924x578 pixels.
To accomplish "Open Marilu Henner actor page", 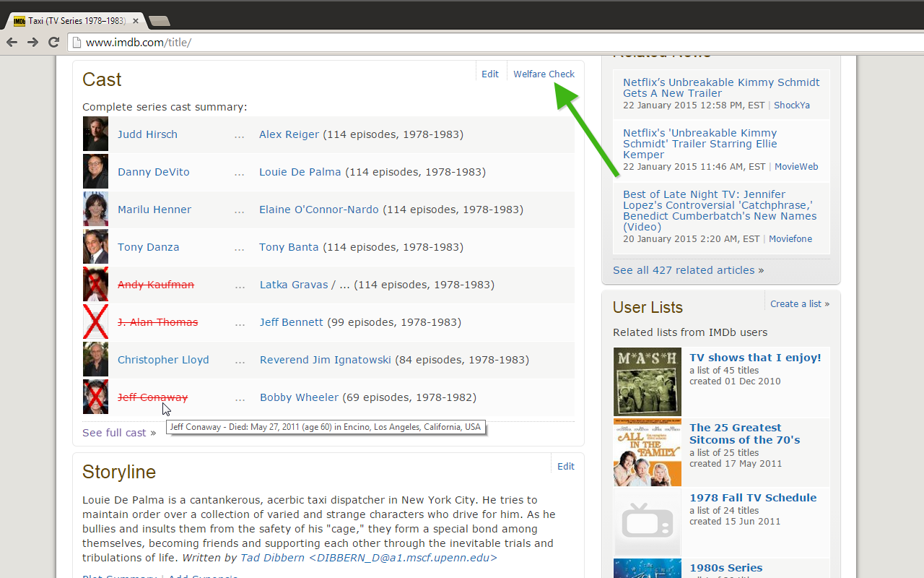I will coord(154,210).
